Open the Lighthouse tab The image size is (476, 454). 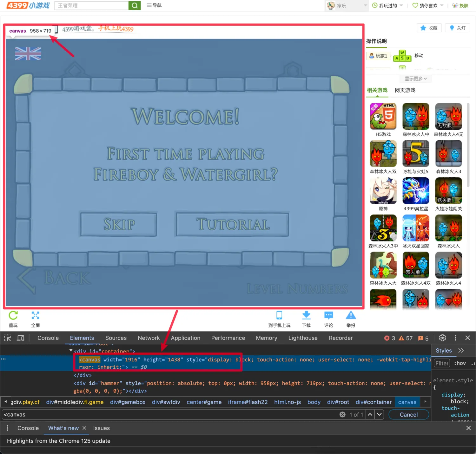click(303, 338)
